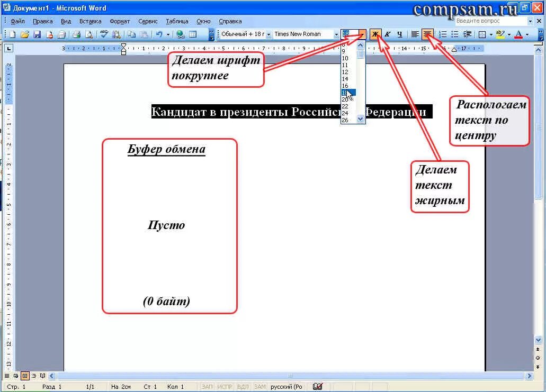
Task: Open the Формат menu
Action: click(120, 21)
